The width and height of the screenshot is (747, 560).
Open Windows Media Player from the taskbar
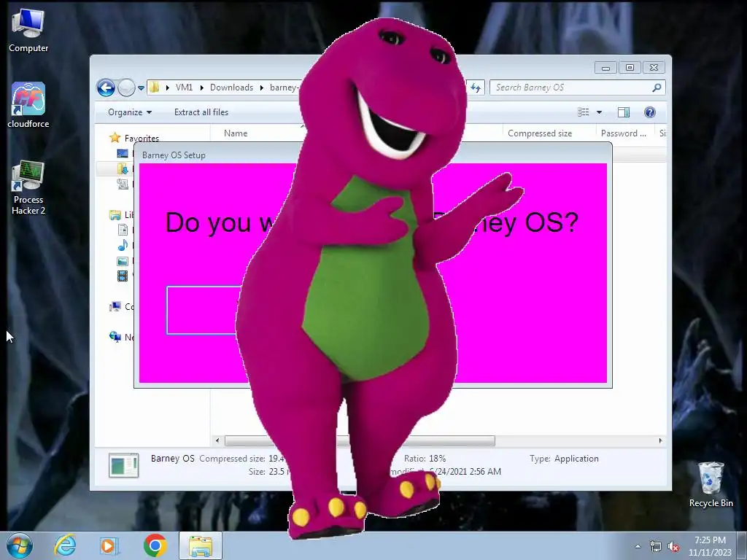coord(109,545)
